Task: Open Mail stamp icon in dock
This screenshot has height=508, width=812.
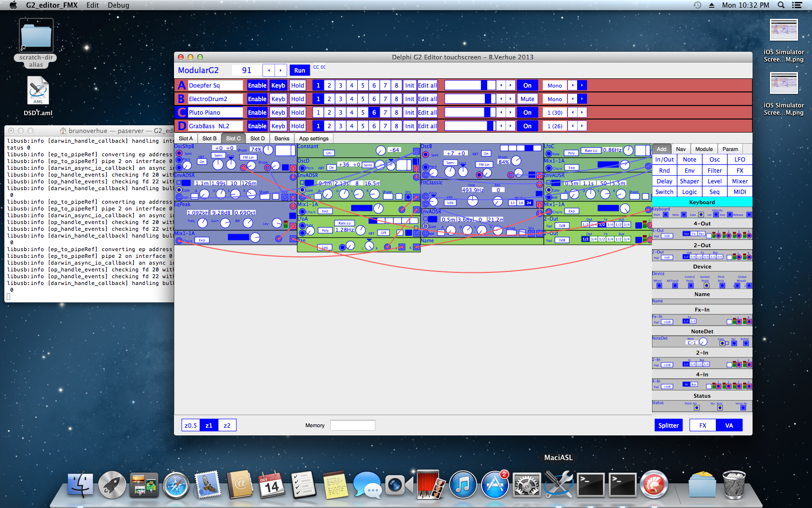Action: tap(208, 484)
